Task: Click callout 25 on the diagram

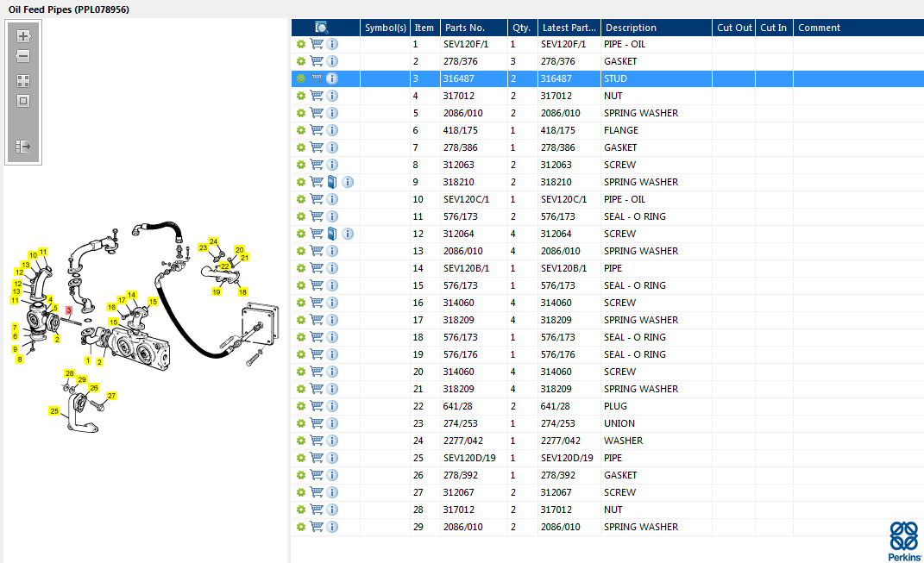Action: (54, 411)
